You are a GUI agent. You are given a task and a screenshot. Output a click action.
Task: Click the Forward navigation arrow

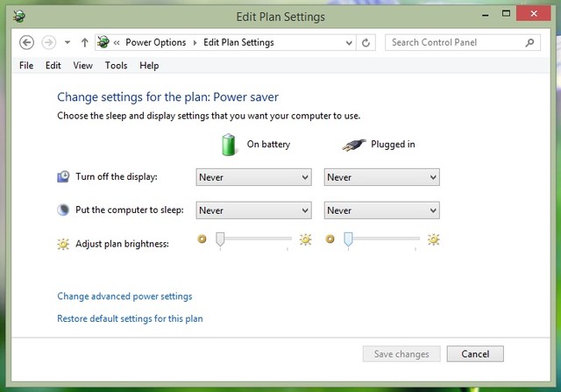click(49, 43)
